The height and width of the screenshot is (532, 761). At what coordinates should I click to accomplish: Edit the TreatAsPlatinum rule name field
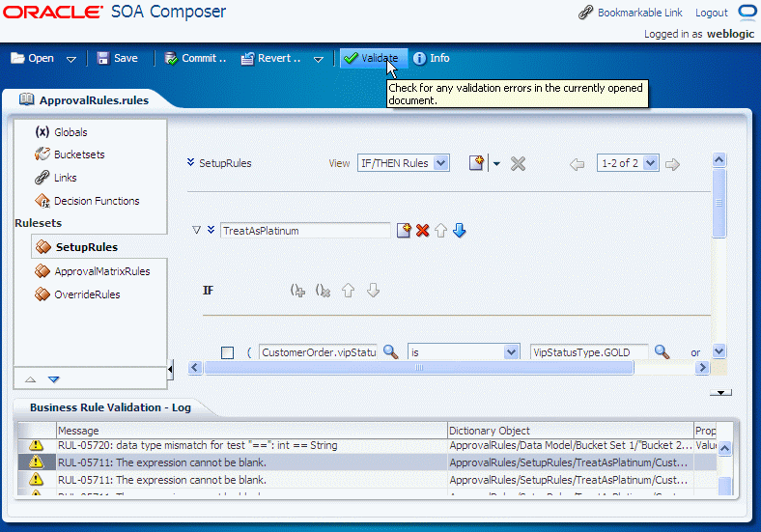305,231
